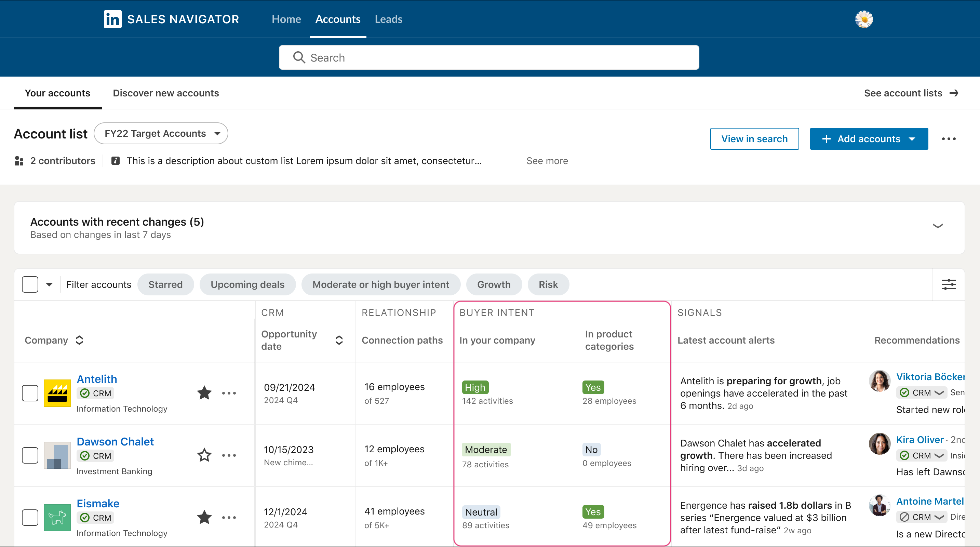The image size is (980, 547).
Task: Click Dawson Chalet's CRM synced badge
Action: tap(95, 456)
